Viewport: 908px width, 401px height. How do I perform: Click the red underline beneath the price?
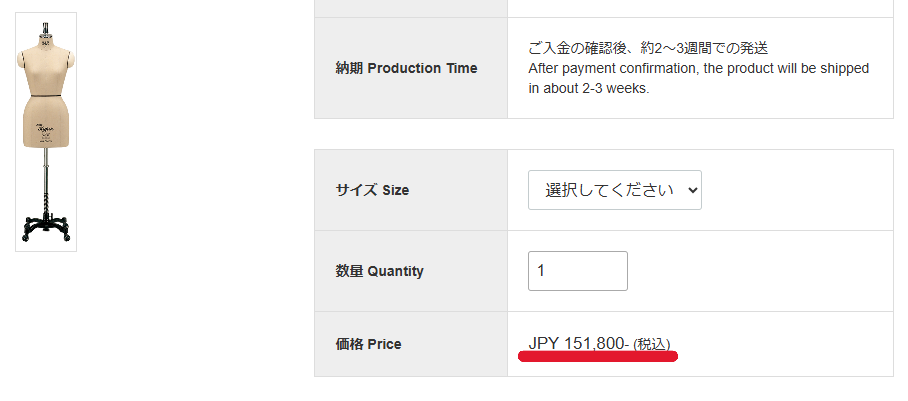point(598,356)
